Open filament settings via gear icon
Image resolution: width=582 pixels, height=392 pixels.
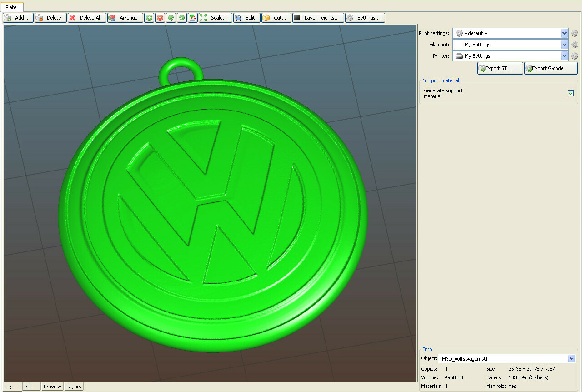click(575, 45)
